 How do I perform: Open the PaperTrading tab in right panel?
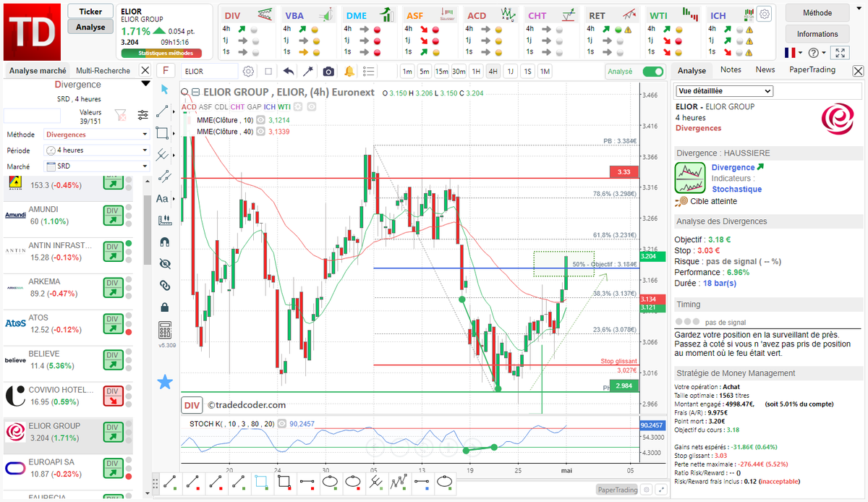[812, 70]
